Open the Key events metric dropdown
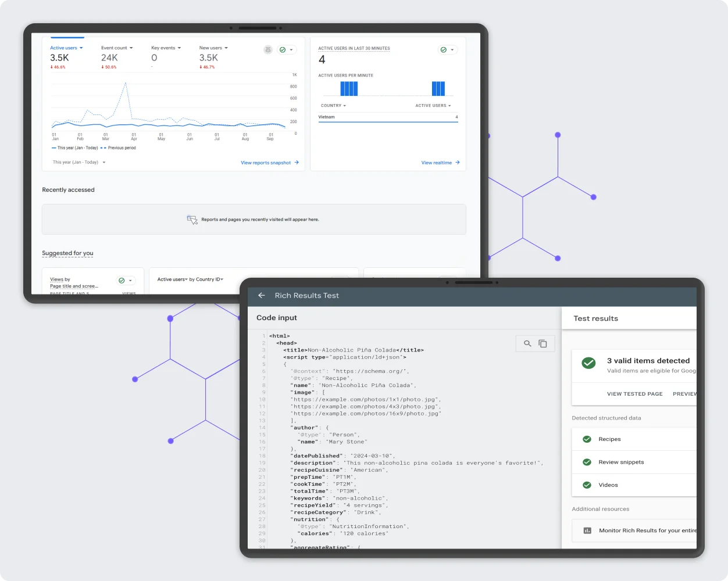728x581 pixels. [166, 48]
